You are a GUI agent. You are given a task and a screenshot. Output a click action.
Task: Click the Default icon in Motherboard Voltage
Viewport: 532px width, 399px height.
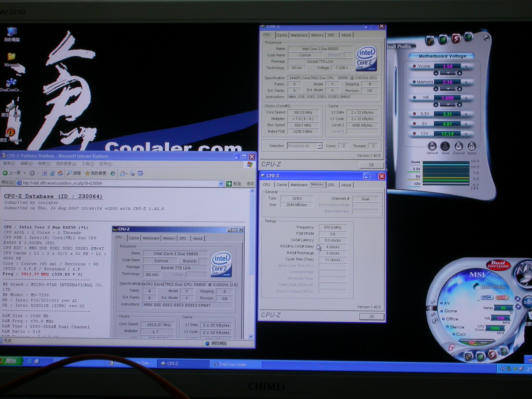[x=432, y=146]
